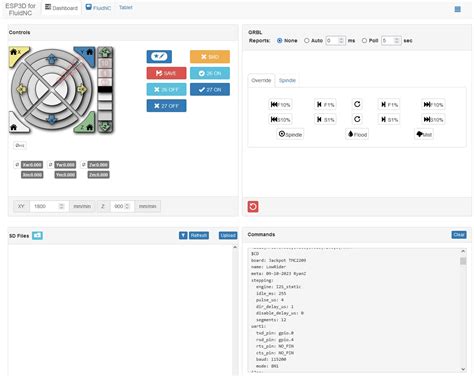This screenshot has width=474, height=376.
Task: Click Upload in SD Files panel
Action: 228,236
